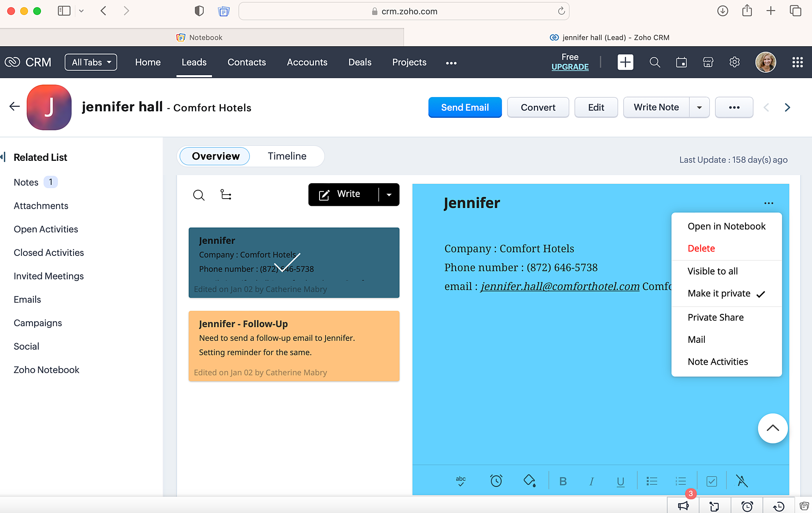This screenshot has width=812, height=513.
Task: Open the Jennifer - Follow-Up note card
Action: point(294,346)
